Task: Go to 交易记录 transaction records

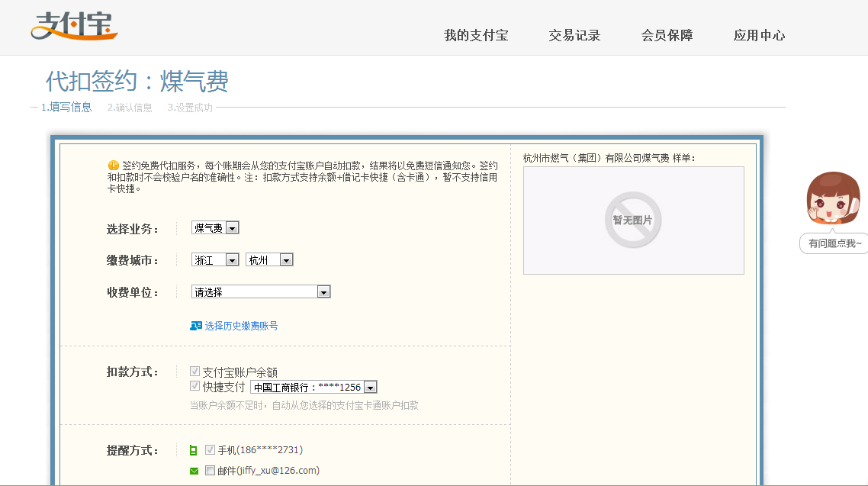Action: [574, 35]
